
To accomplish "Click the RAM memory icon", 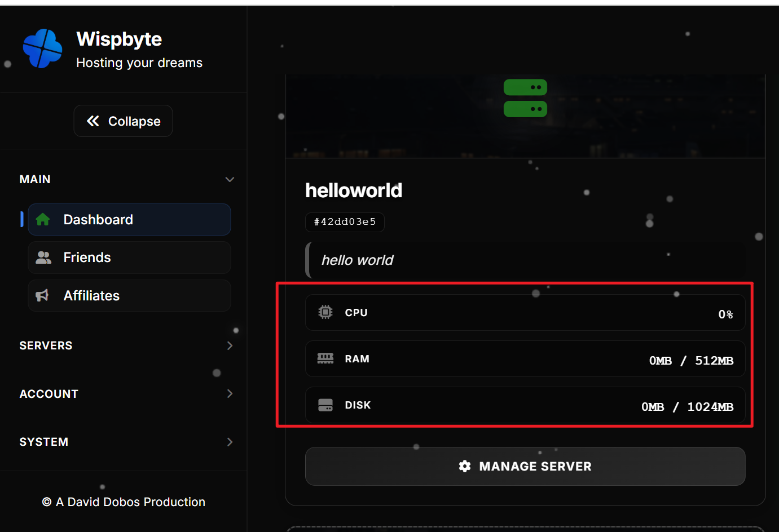I will (325, 358).
